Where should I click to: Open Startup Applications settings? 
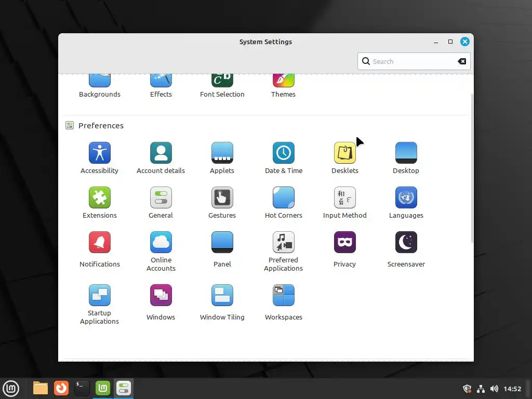click(x=99, y=304)
